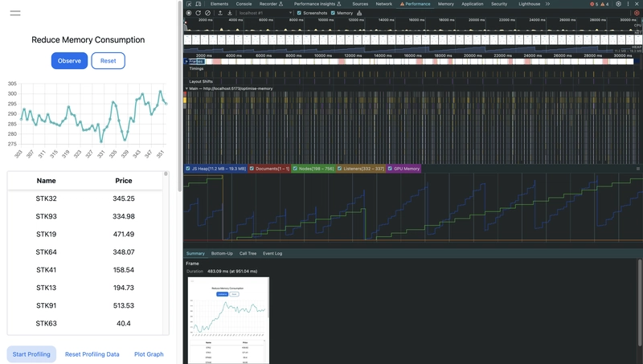Open the hamburger menu in the app
Viewport: 643px width, 364px height.
tap(15, 13)
